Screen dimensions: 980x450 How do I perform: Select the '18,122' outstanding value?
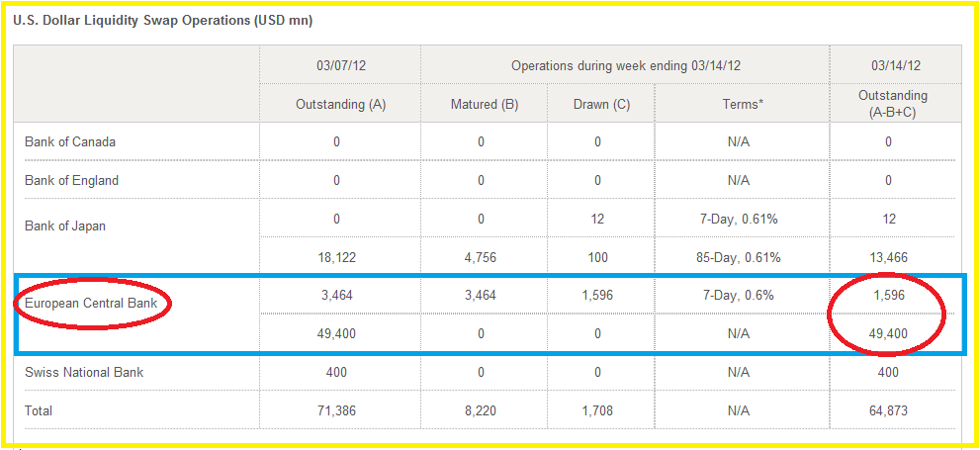click(336, 258)
